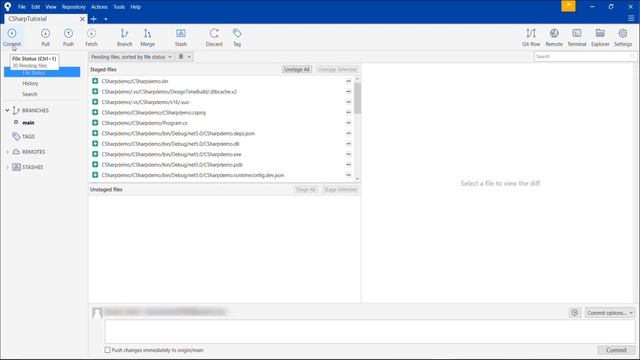Click the Stage Selected button

click(x=340, y=189)
